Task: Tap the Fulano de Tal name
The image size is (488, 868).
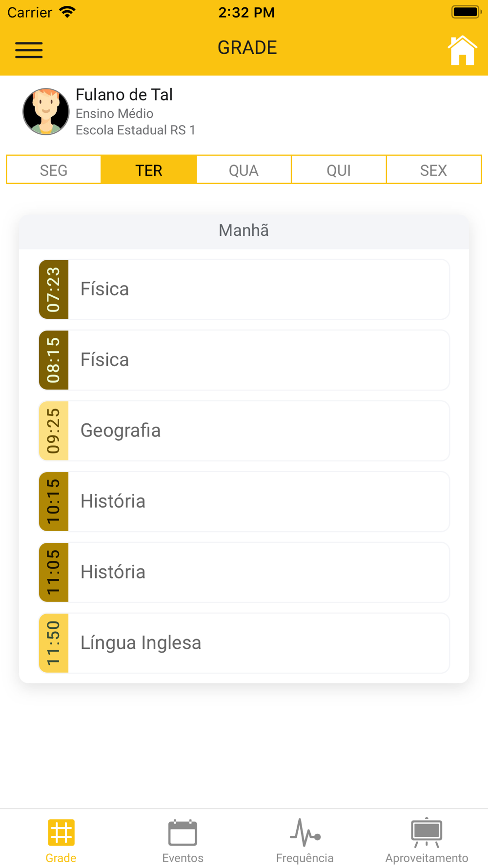Action: point(124,95)
